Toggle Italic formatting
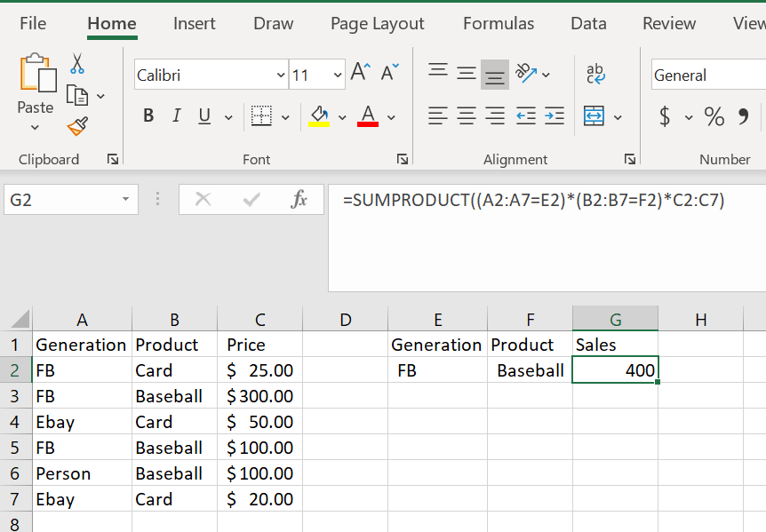 (x=176, y=115)
